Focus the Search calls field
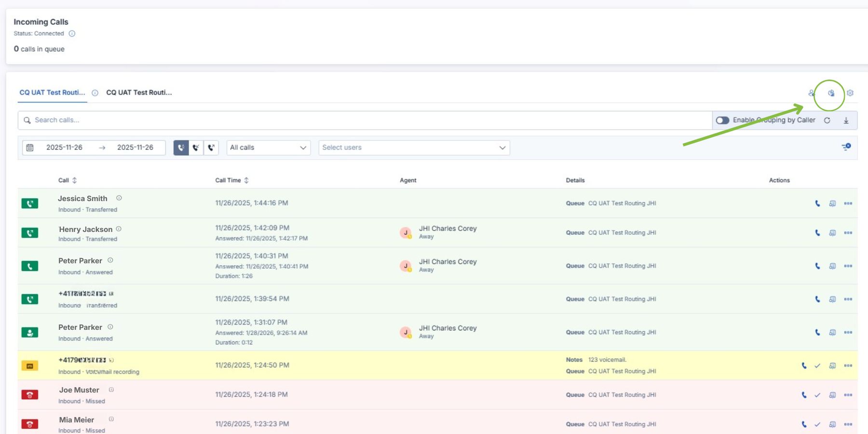Viewport: 868px width, 434px height. 365,120
